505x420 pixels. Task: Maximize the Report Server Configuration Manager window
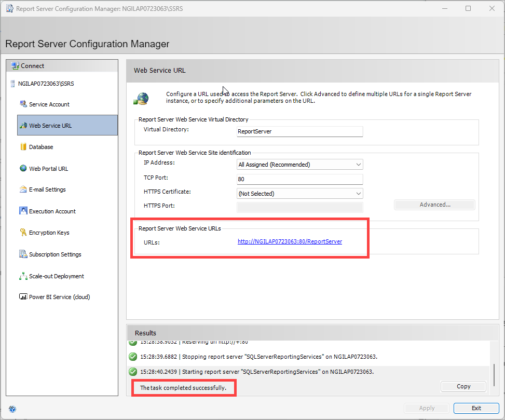click(468, 8)
